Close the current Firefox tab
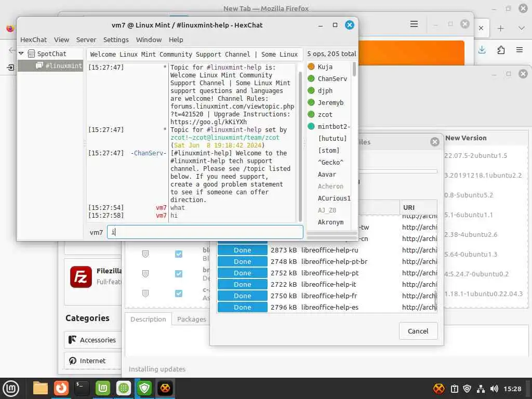The height and width of the screenshot is (399, 532). [x=481, y=28]
